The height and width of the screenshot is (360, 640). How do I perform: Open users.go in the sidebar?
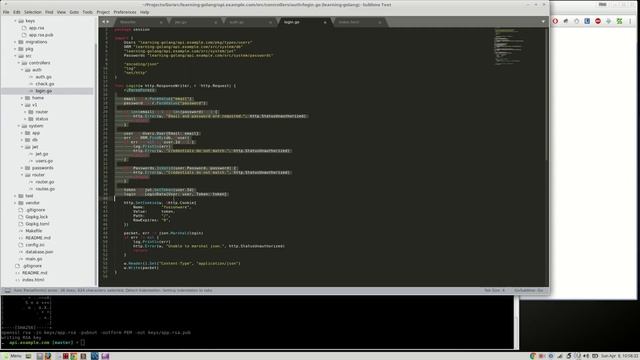pyautogui.click(x=44, y=161)
